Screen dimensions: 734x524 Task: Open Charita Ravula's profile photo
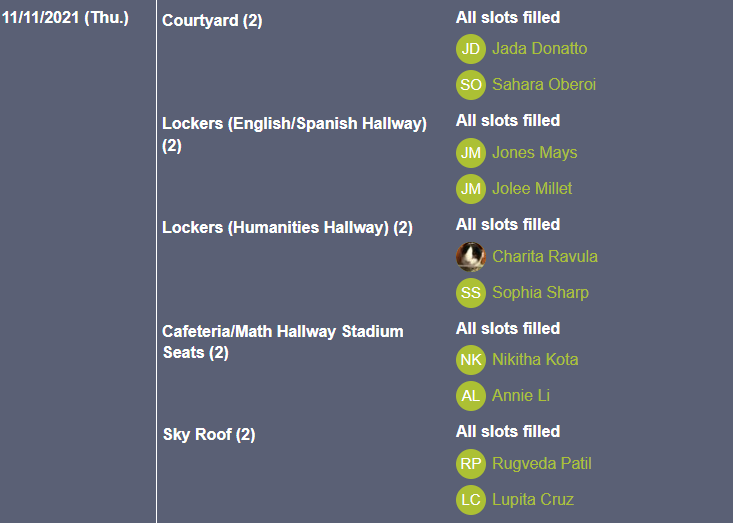(x=471, y=257)
